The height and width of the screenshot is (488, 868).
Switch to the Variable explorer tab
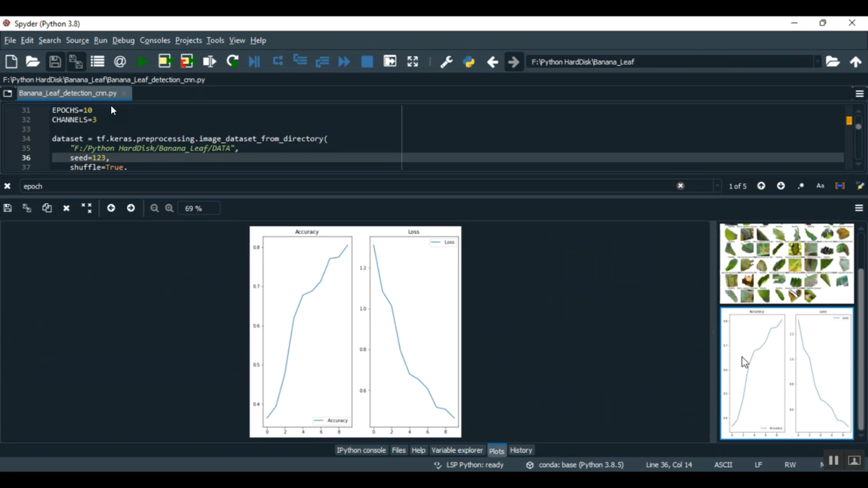coord(457,450)
